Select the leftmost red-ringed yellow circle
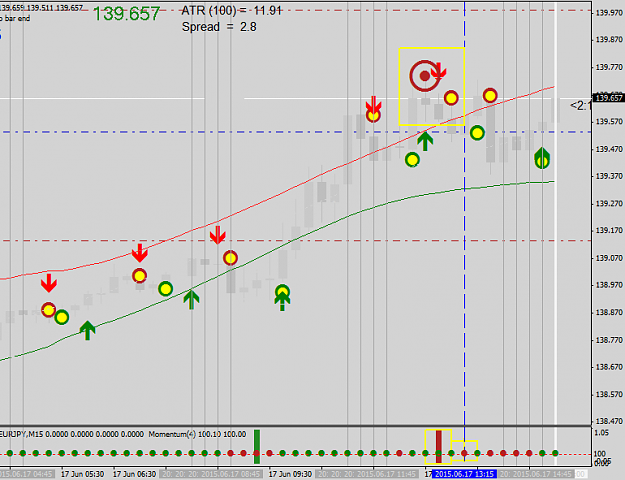 click(49, 310)
